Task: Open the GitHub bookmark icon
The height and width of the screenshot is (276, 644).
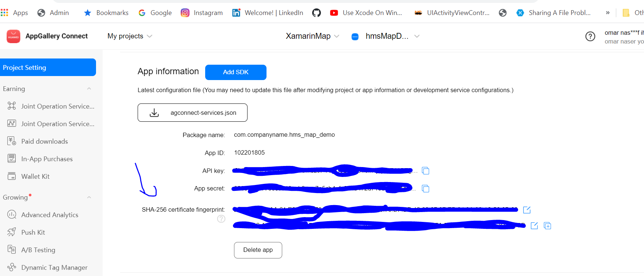Action: point(317,13)
